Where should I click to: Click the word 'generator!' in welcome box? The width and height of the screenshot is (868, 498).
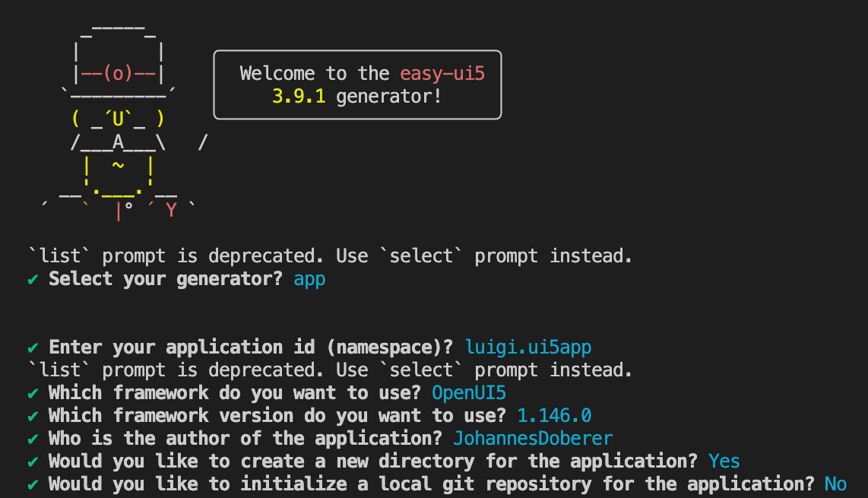pyautogui.click(x=389, y=97)
